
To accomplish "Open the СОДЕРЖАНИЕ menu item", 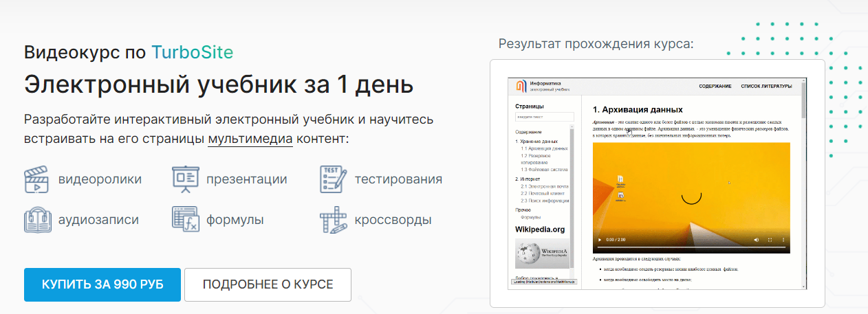I will (715, 87).
